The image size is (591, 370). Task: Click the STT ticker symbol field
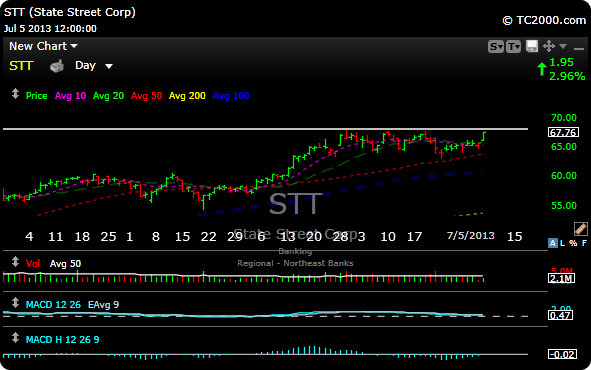21,66
